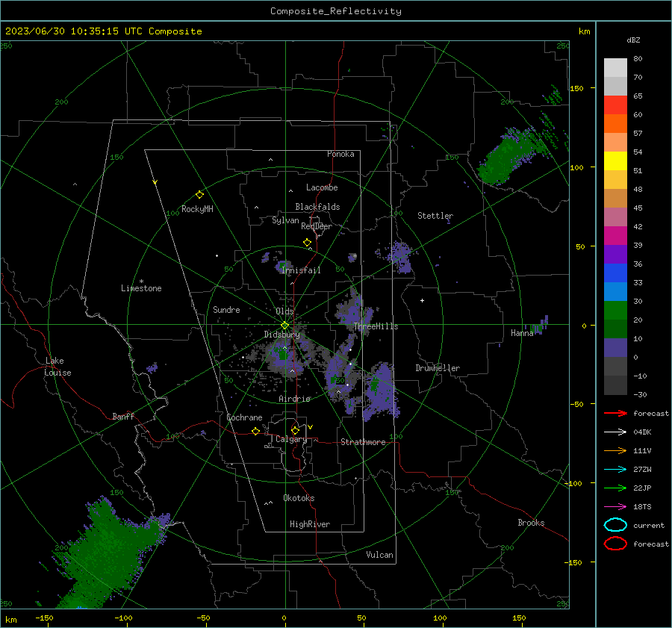672x628 pixels.
Task: Click the yellow diamond marker below RedDeer
Action: 307,243
